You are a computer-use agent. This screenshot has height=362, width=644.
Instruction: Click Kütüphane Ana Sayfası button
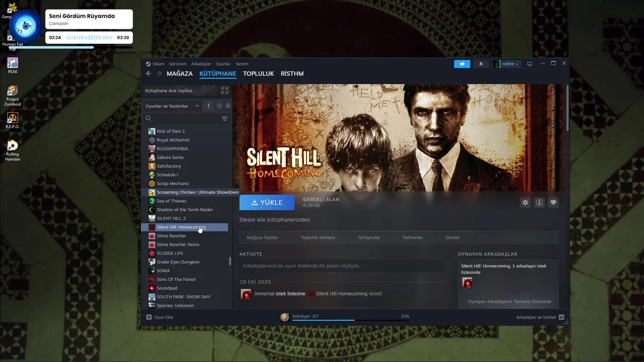180,90
